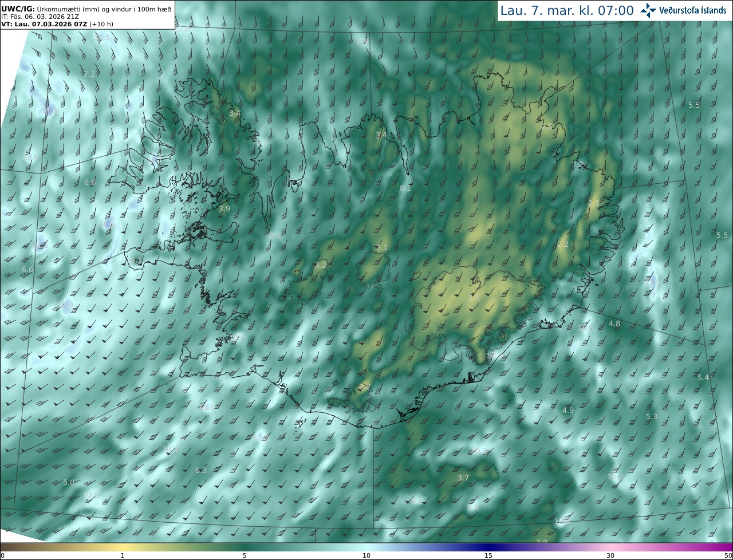Viewport: 733px width, 560px height.
Task: Click the '10' label on the colour scale
Action: (366, 555)
